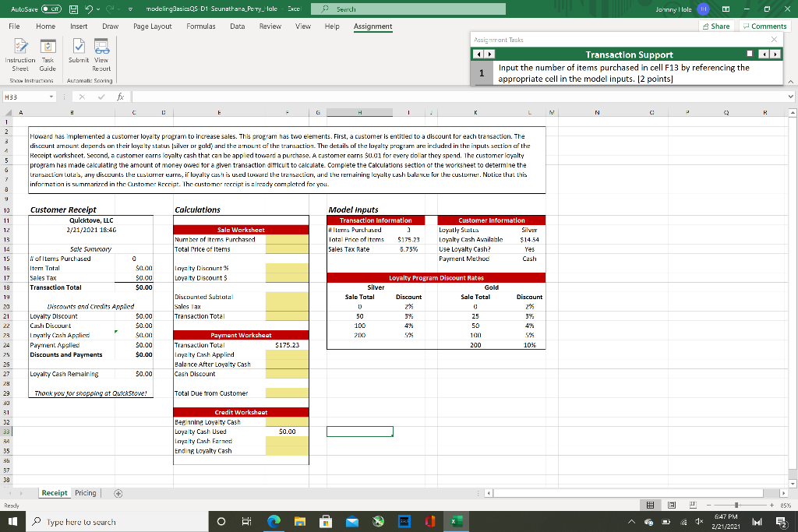Go to next task with right arrow beside title
The width and height of the screenshot is (798, 532).
pos(489,54)
